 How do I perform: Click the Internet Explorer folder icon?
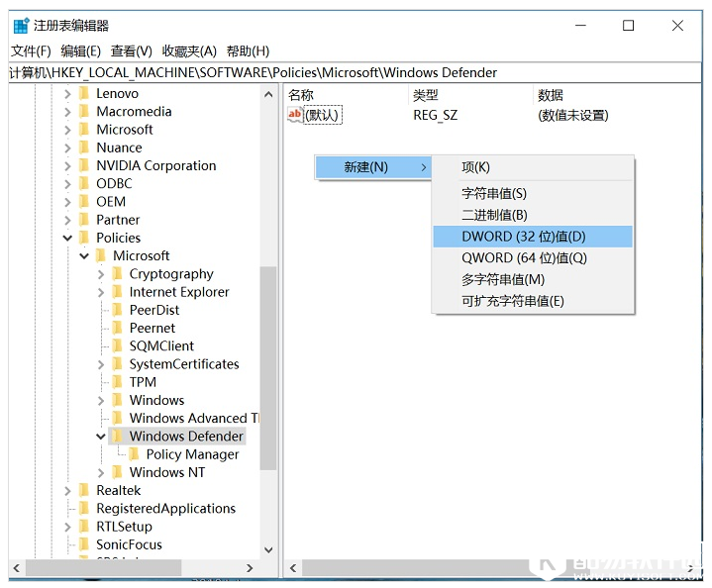(x=117, y=292)
